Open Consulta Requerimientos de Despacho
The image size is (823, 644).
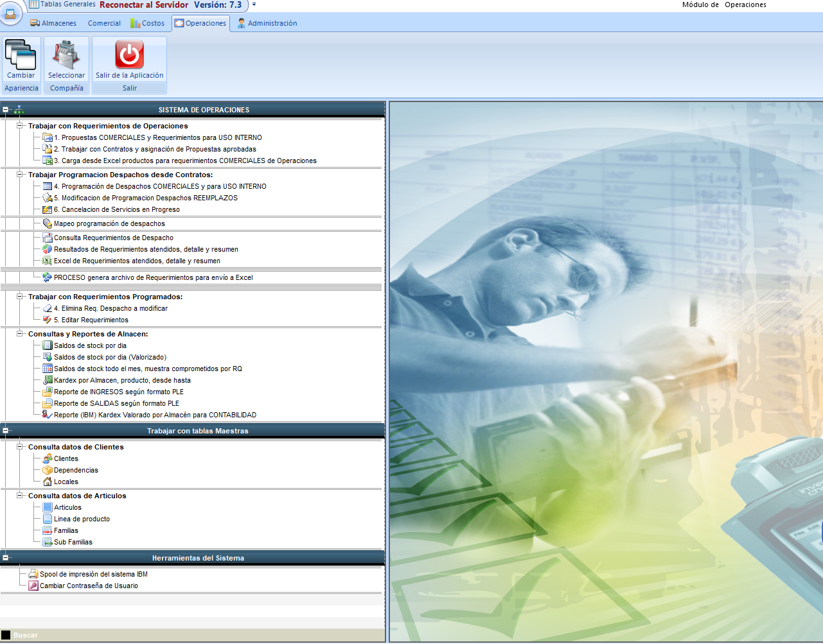(x=114, y=238)
